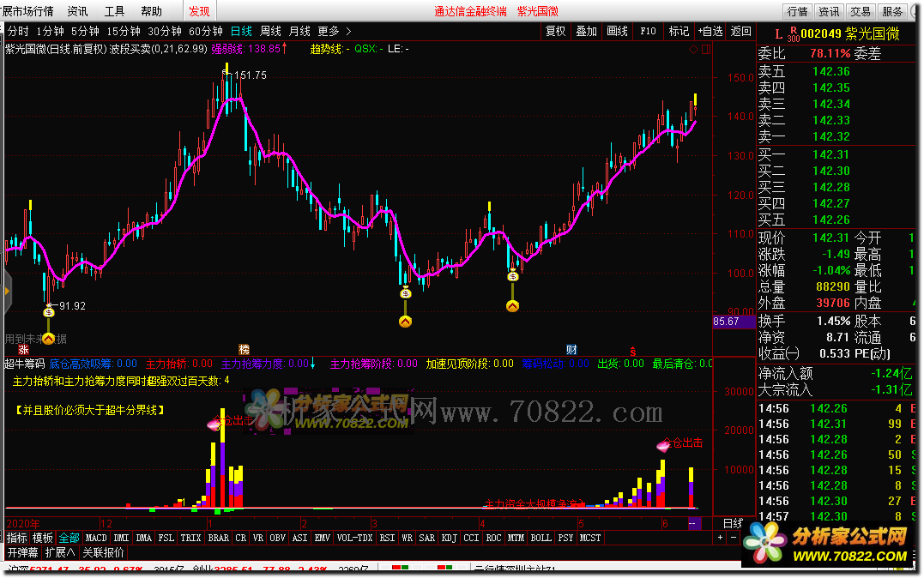Image resolution: width=924 pixels, height=578 pixels.
Task: Click the red $ marker on the chart baseline
Action: point(633,352)
